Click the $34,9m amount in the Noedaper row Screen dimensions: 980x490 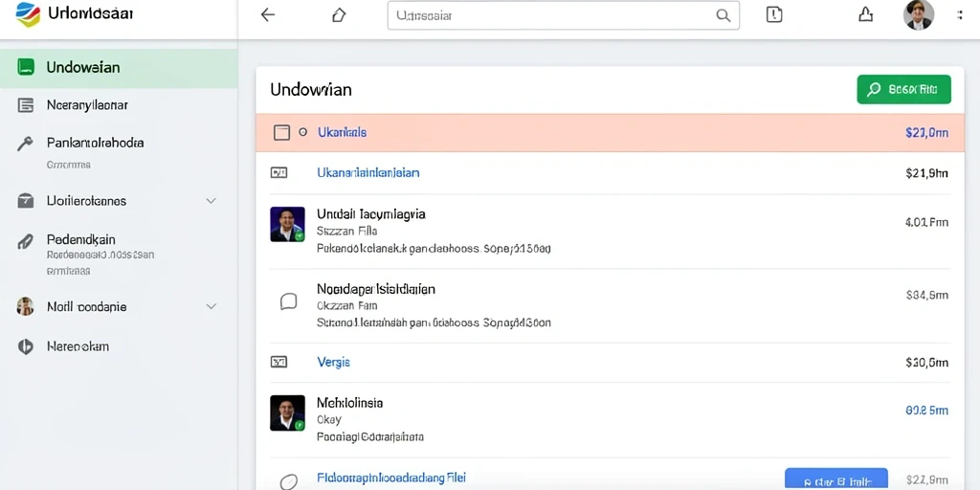pyautogui.click(x=926, y=295)
